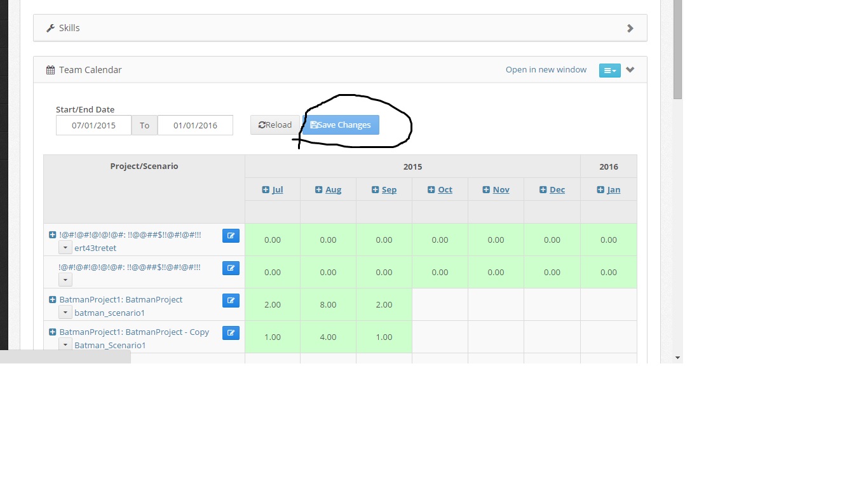
Task: Click the Aug month header link
Action: [x=333, y=189]
